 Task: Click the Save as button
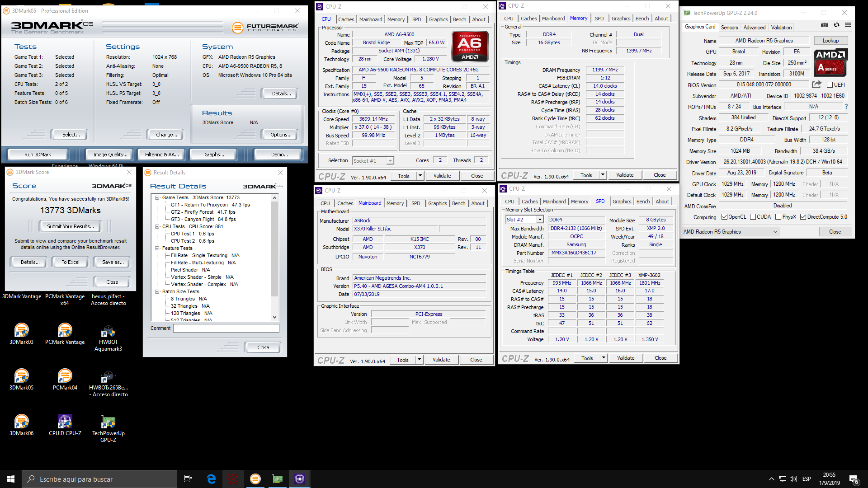click(x=113, y=262)
